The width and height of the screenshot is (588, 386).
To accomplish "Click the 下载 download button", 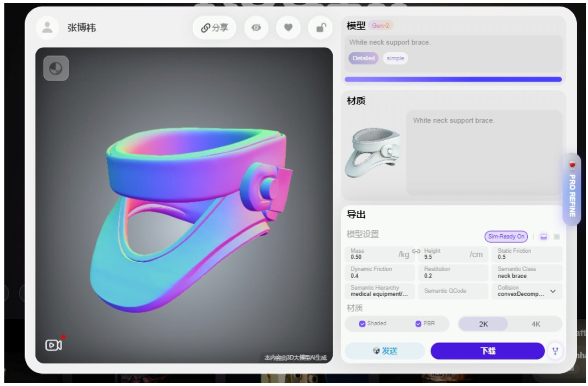I will (487, 351).
